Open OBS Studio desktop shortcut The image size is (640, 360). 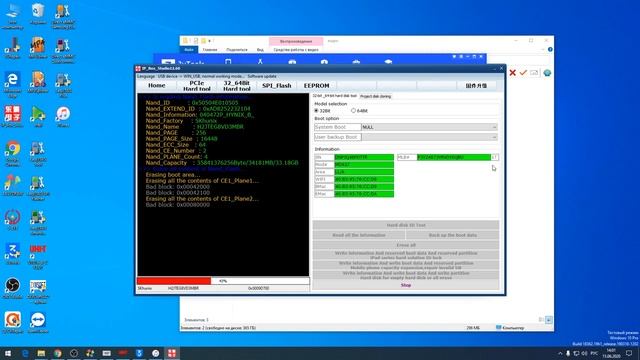(13, 288)
